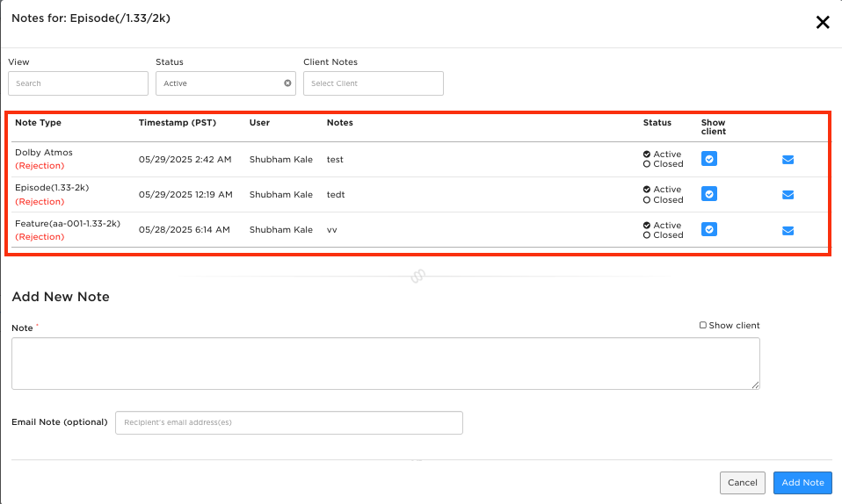Click timestamp 05/28/2025 6:14 AM
Image resolution: width=842 pixels, height=504 pixels.
tap(185, 230)
